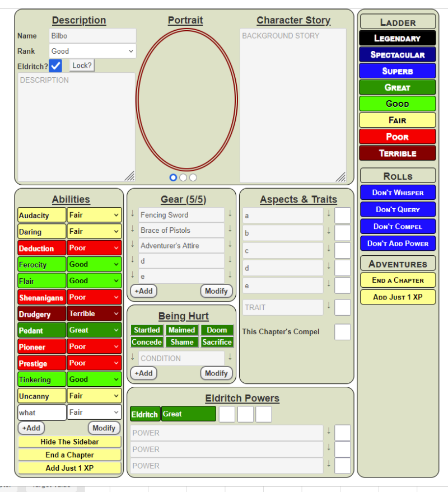Screen dimensions: 448x492
Task: Click Hide The Sidebar button
Action: (x=69, y=442)
